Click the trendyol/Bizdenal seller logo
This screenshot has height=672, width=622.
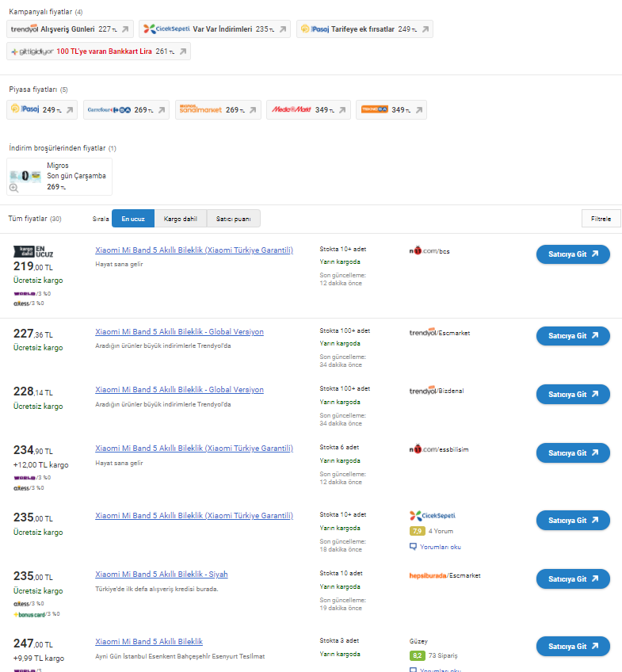coord(437,391)
